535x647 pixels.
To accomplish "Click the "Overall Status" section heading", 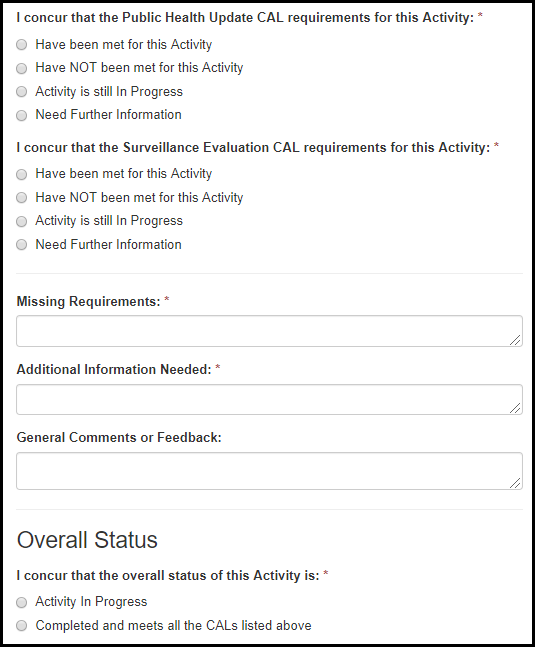I will (87, 540).
